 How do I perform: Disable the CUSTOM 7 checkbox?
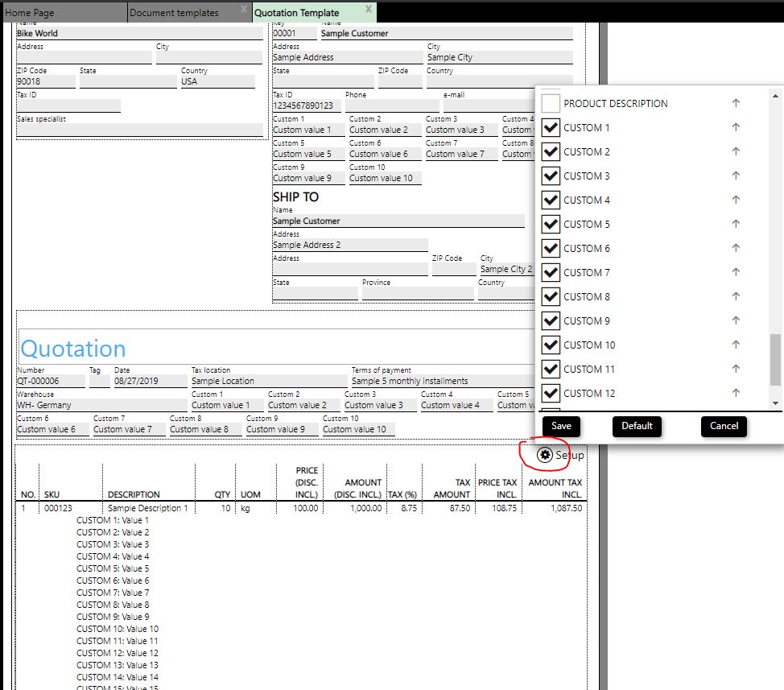550,272
